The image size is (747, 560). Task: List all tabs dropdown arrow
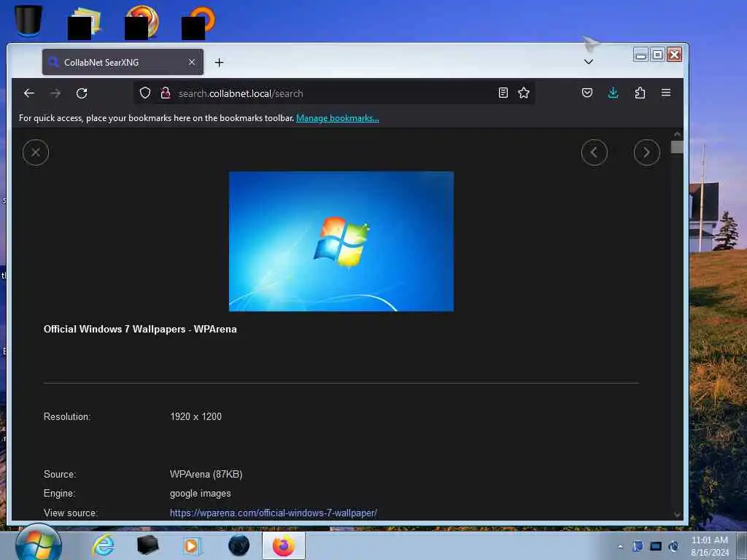point(589,62)
